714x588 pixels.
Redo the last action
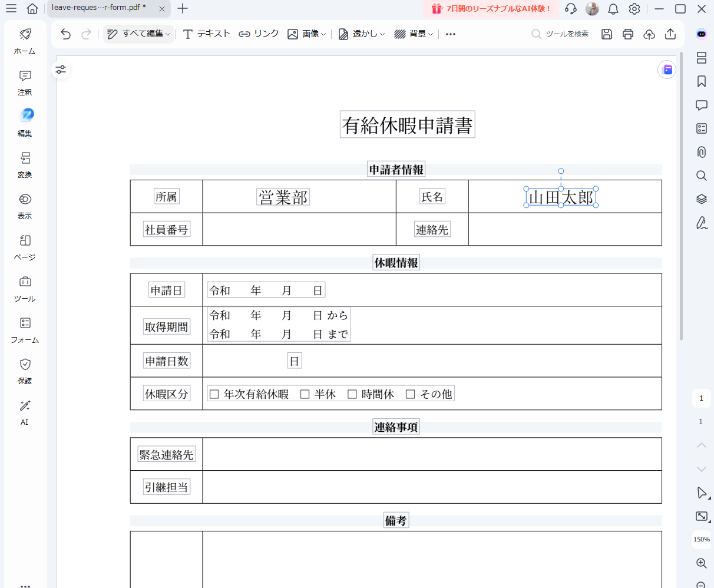[86, 34]
